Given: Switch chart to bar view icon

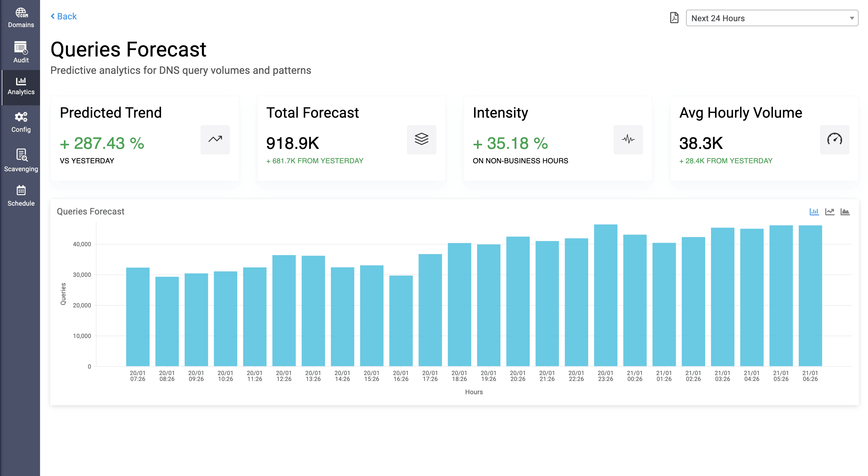Looking at the screenshot, I should pos(814,212).
